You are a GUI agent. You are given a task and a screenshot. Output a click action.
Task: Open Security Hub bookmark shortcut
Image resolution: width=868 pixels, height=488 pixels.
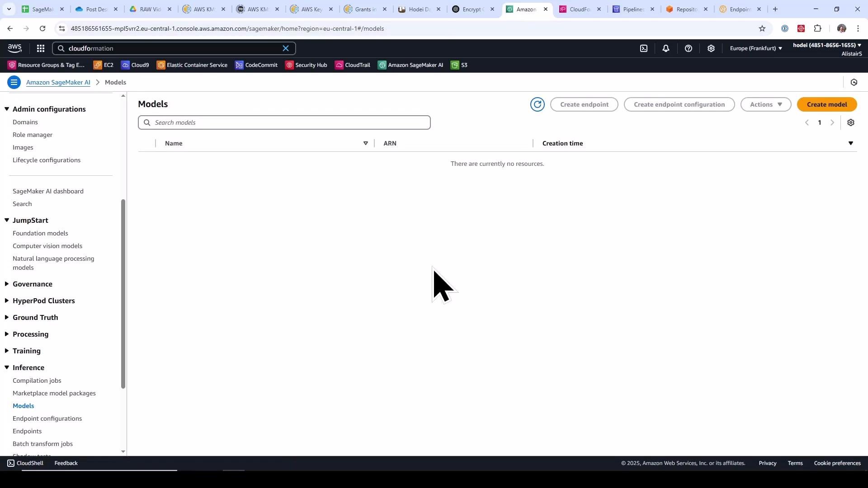point(306,65)
